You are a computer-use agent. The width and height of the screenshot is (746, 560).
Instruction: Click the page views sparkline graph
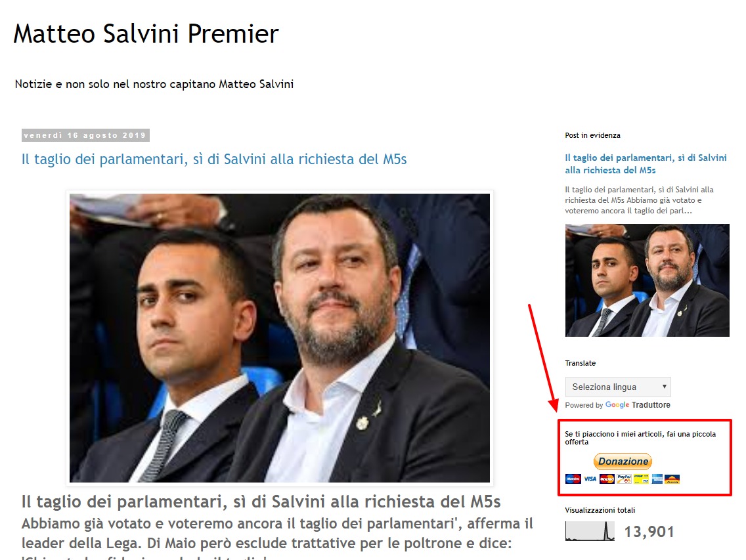point(590,531)
